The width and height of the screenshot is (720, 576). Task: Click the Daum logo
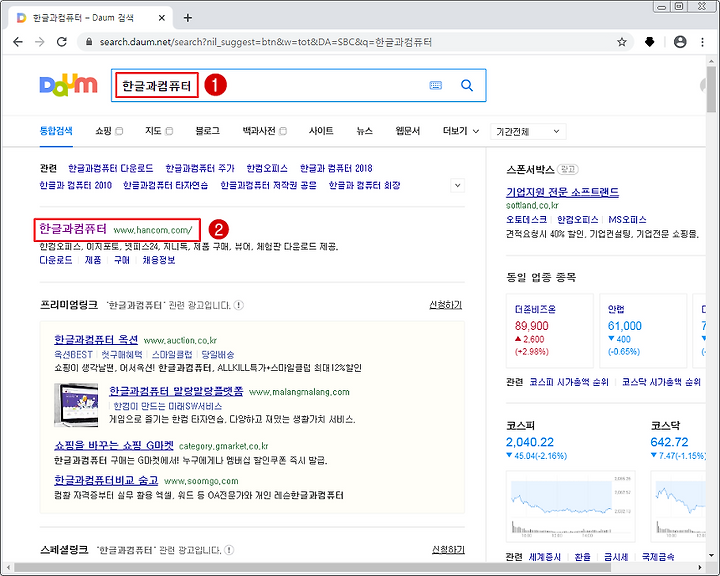[68, 85]
